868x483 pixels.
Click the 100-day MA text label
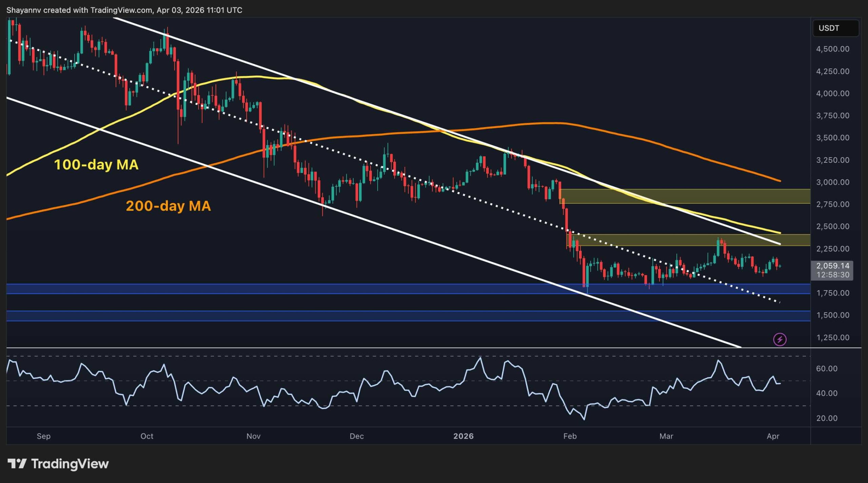coord(97,165)
